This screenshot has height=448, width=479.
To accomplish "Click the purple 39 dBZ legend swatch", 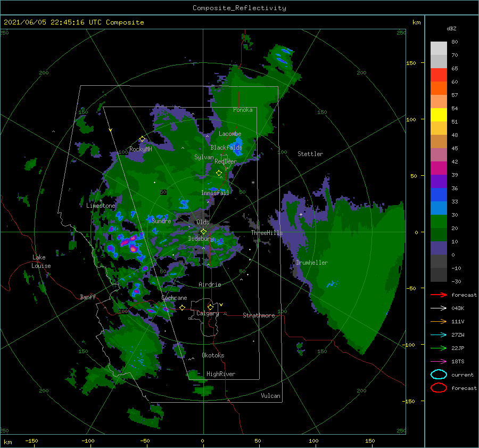I will [x=439, y=181].
